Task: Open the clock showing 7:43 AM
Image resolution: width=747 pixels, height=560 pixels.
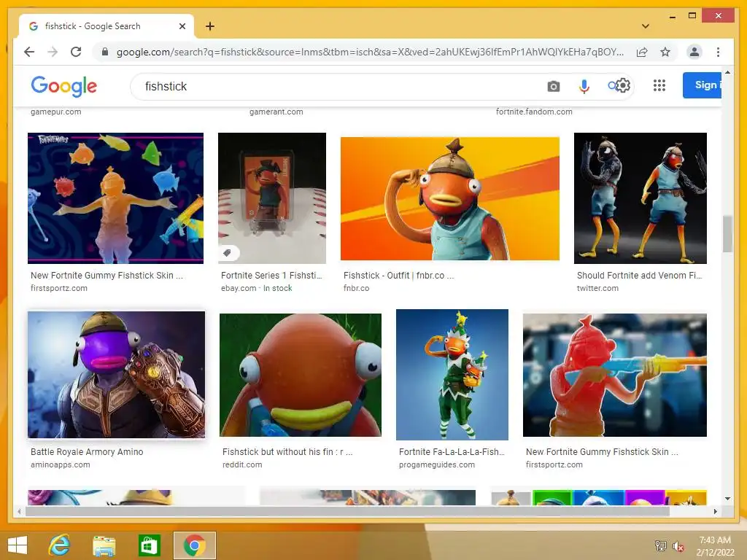Action: pos(715,546)
